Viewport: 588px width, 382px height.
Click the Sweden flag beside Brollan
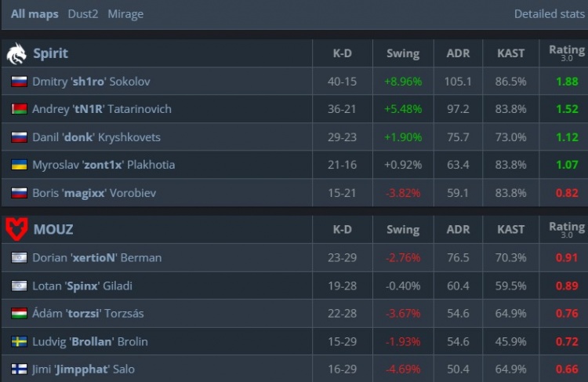coord(19,341)
